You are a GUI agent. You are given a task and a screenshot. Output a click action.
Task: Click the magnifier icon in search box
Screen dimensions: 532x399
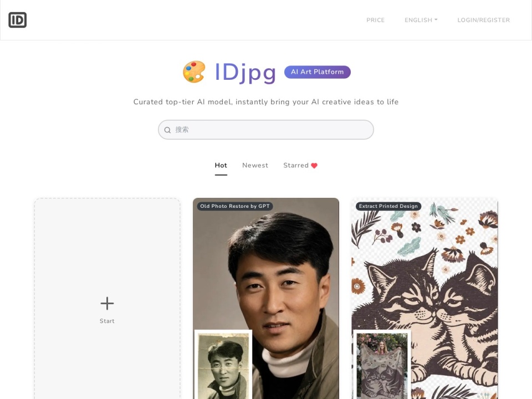coord(167,130)
